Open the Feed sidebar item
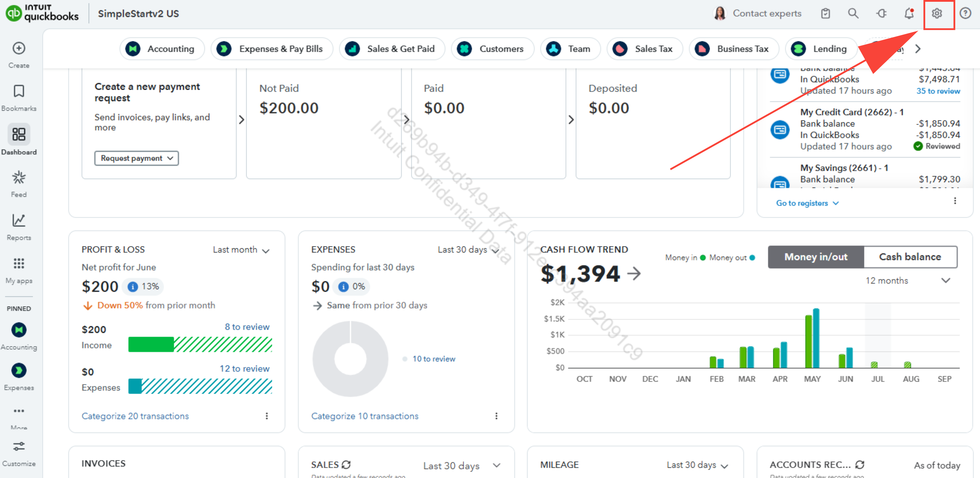The height and width of the screenshot is (478, 980). point(19,184)
